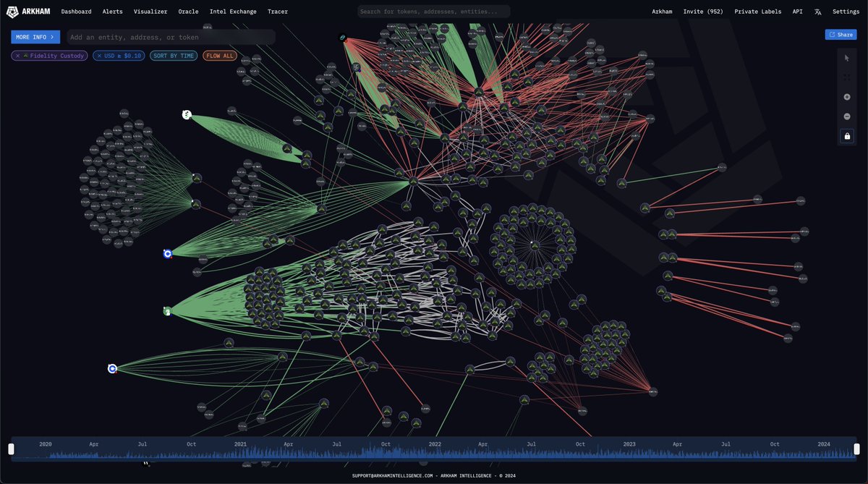Open the language translate icon
The width and height of the screenshot is (868, 484).
point(817,12)
